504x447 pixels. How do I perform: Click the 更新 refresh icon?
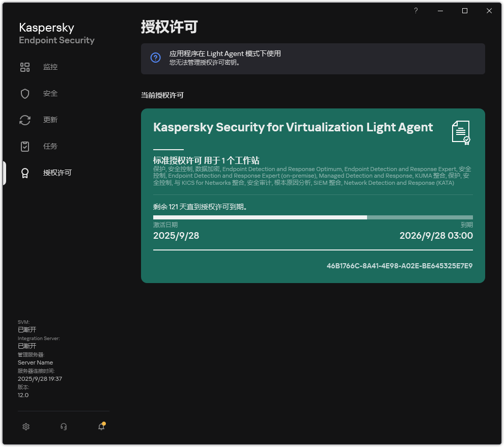(x=24, y=120)
